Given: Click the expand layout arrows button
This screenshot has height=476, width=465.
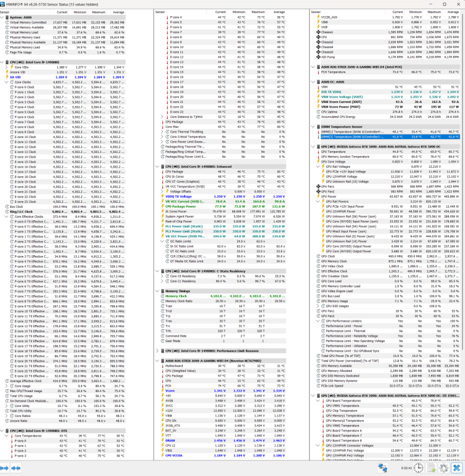Looking at the screenshot, I should point(4,468).
